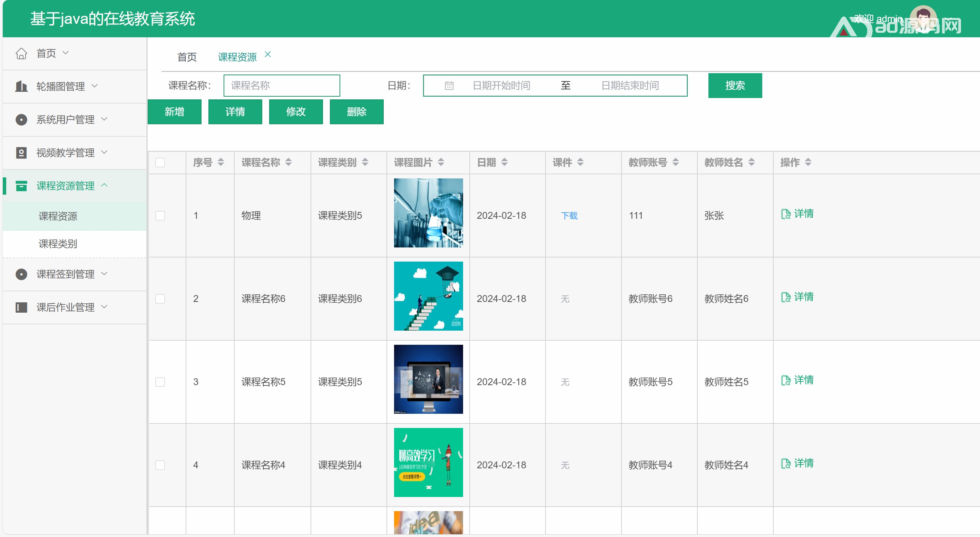980x537 pixels.
Task: Click the carousel management bar-chart icon
Action: click(x=21, y=86)
